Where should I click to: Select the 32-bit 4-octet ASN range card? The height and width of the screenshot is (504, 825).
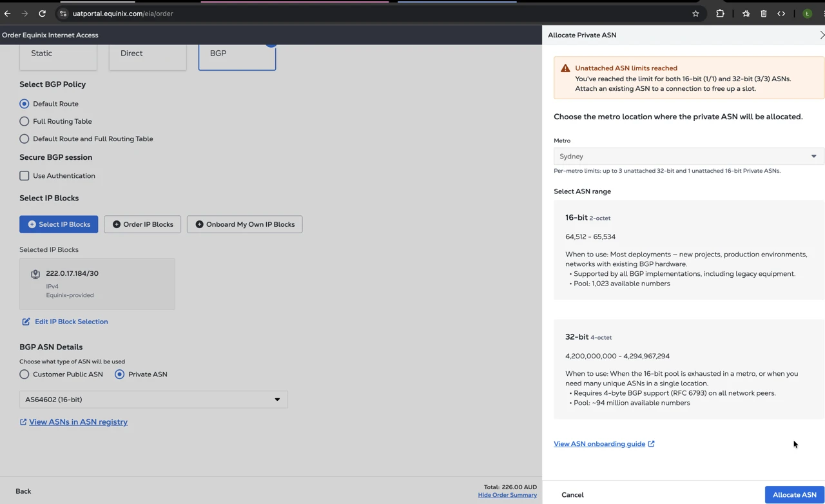(689, 369)
